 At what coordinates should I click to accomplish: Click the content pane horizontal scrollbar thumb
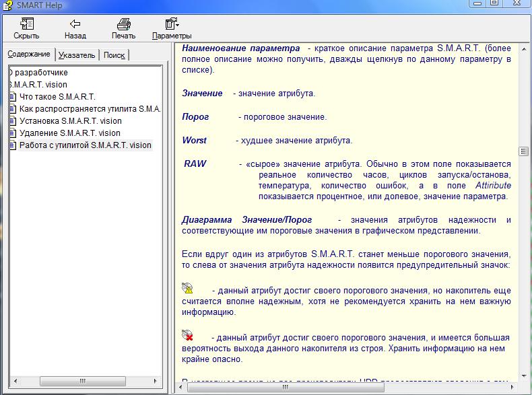pos(286,387)
